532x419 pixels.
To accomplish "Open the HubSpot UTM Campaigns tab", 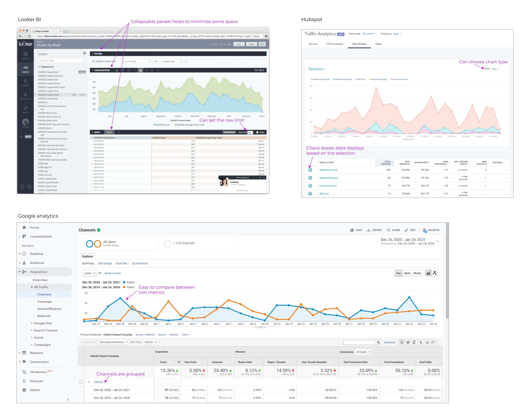I will [334, 44].
